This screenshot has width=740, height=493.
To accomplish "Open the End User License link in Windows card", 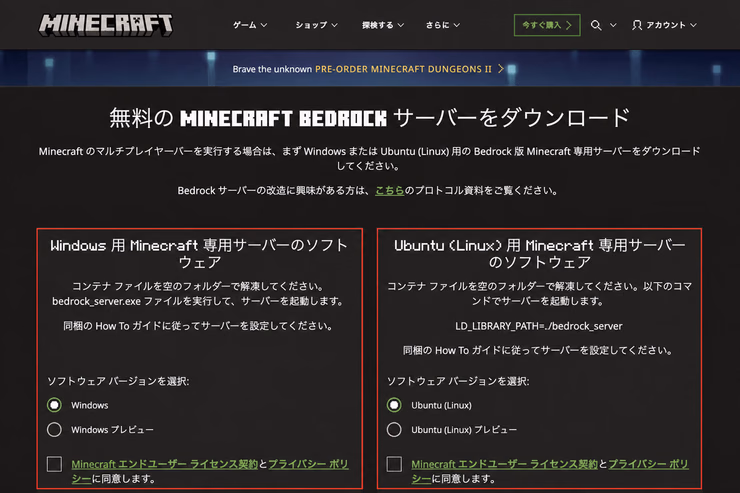I will 165,464.
